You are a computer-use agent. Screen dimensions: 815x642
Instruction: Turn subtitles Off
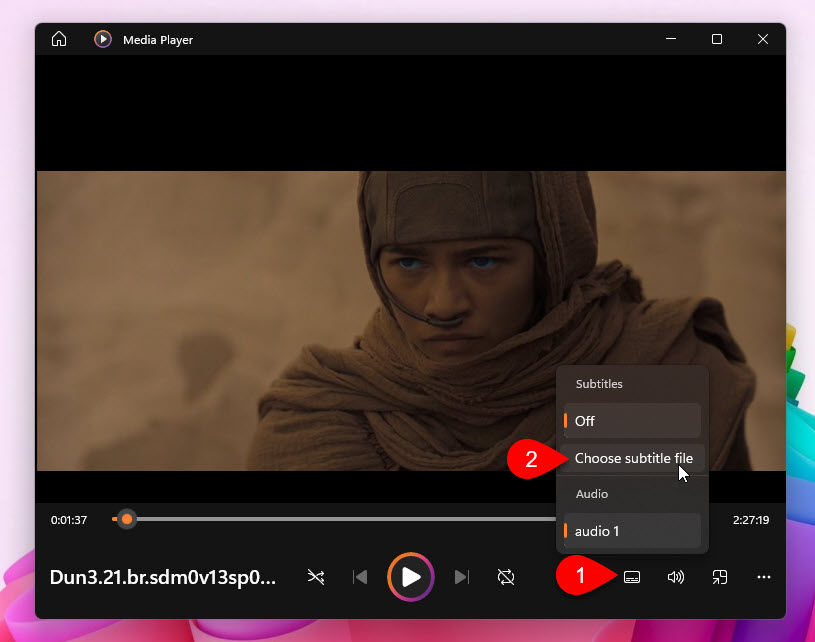[x=632, y=421]
